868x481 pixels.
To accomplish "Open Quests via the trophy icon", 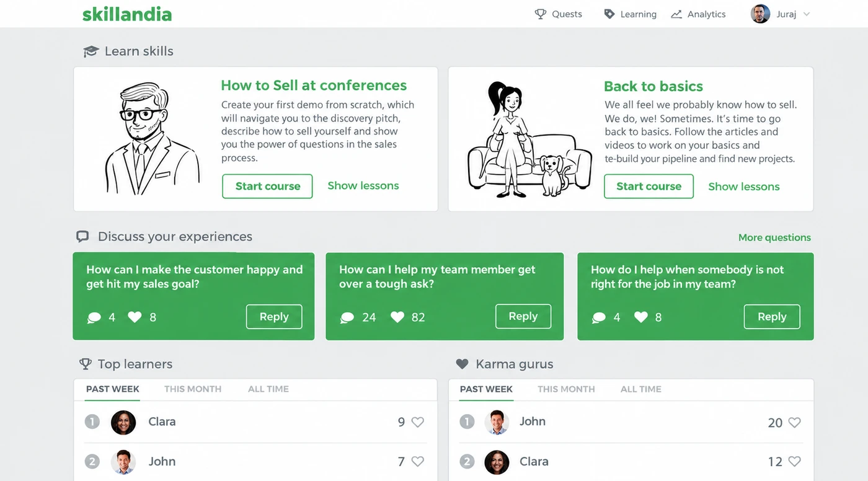I will pos(541,14).
